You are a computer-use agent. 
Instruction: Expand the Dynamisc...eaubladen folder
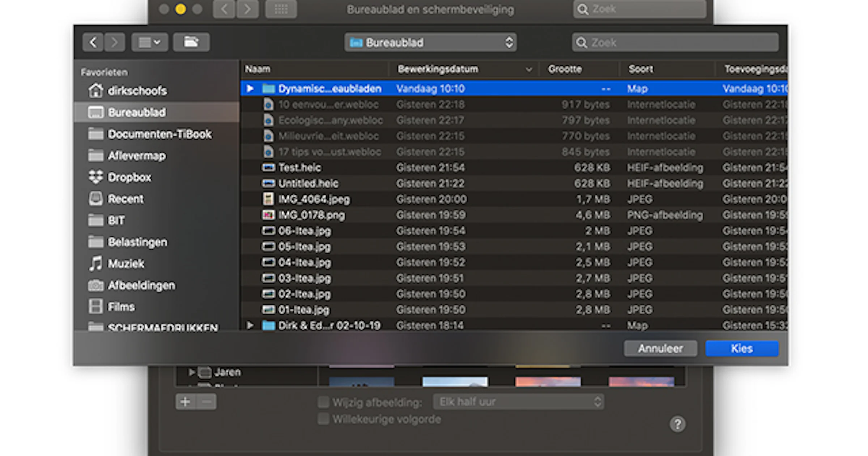[250, 89]
